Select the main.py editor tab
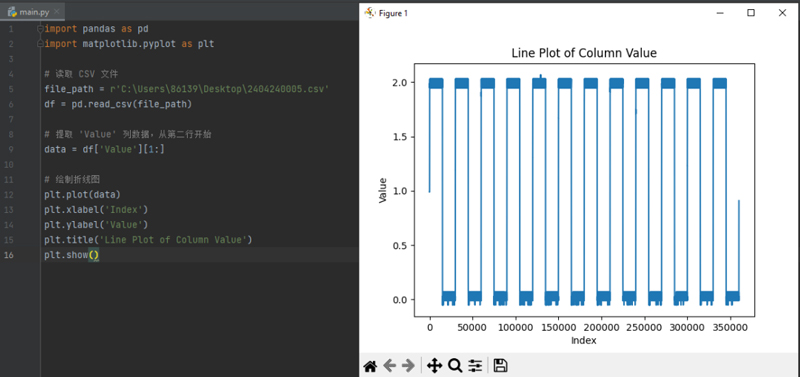 tap(33, 11)
